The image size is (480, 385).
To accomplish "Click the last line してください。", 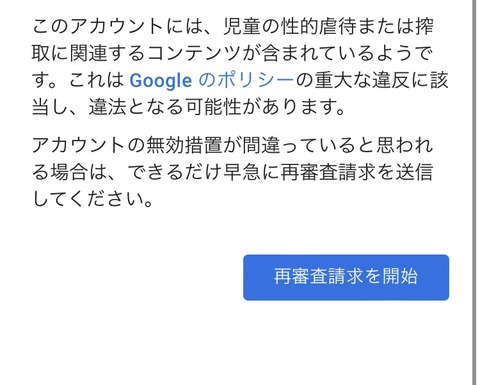I will click(x=93, y=199).
